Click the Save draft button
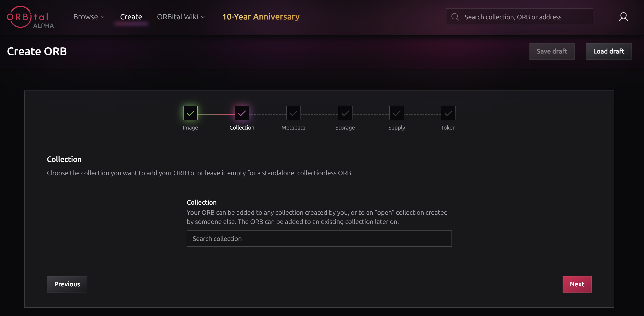Viewport: 644px width, 316px height. [x=552, y=51]
